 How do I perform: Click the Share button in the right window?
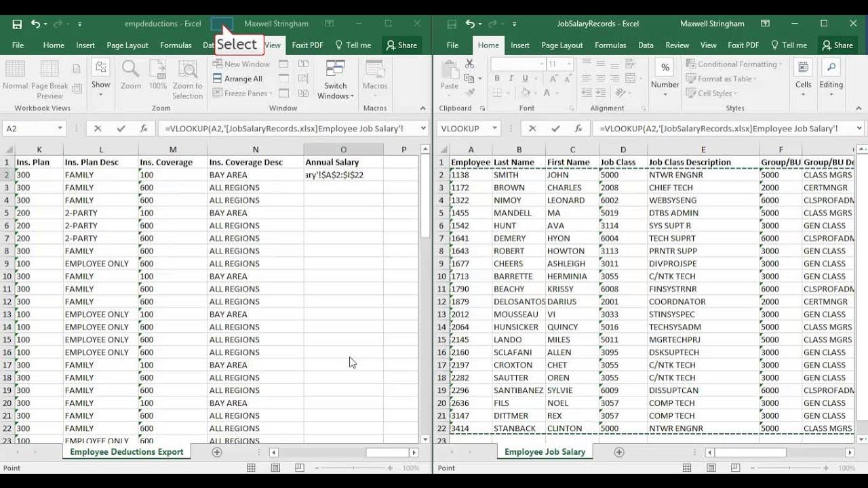click(837, 45)
